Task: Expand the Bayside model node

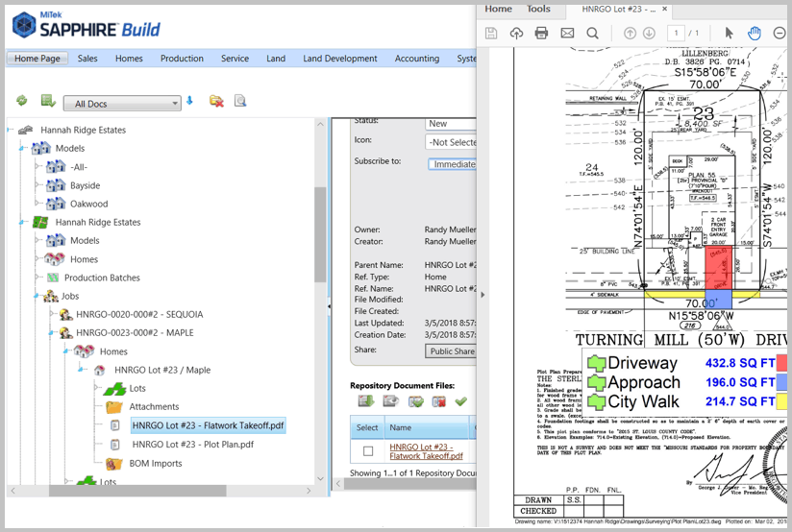Action: pos(37,184)
